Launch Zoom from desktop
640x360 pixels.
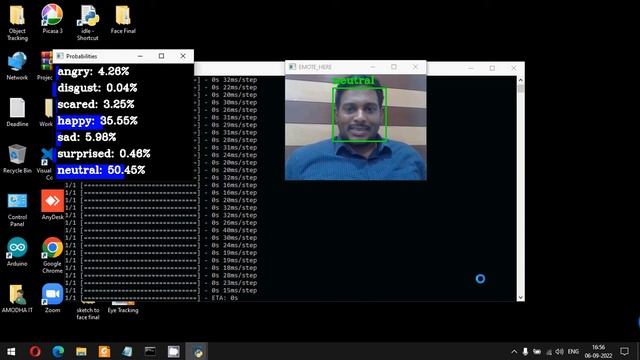coord(52,298)
